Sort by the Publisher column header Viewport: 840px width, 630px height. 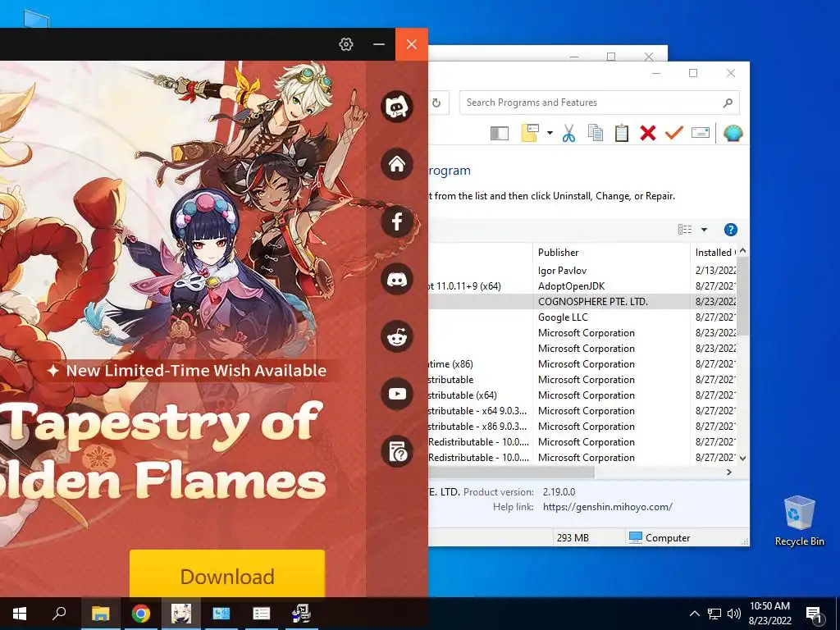coord(611,253)
